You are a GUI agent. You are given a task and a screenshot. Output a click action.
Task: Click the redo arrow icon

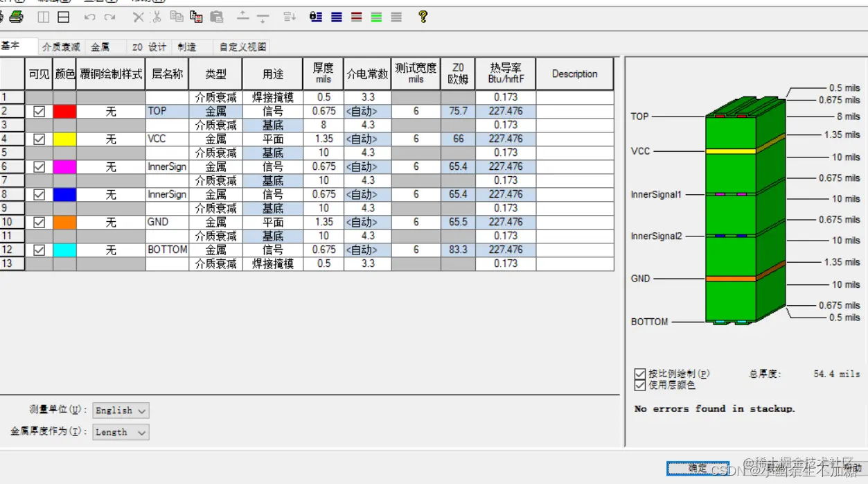coord(109,17)
